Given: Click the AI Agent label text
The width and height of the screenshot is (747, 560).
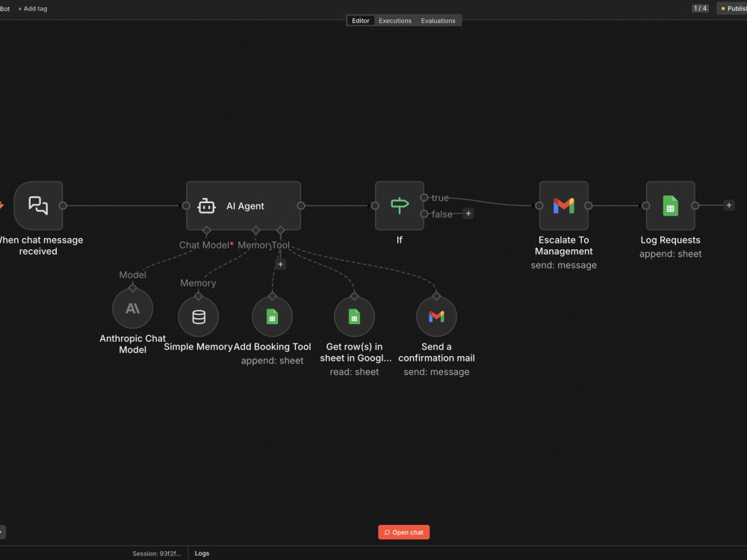Looking at the screenshot, I should tap(245, 206).
